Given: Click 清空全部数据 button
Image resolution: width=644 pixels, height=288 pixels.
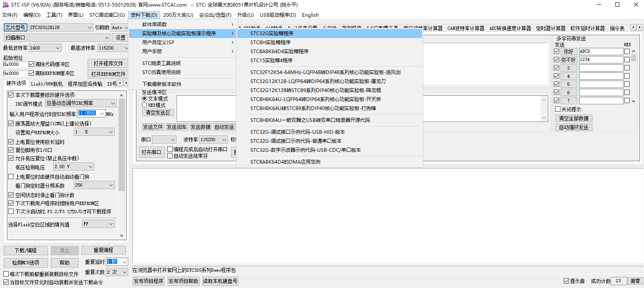Looking at the screenshot, I should pyautogui.click(x=574, y=118).
